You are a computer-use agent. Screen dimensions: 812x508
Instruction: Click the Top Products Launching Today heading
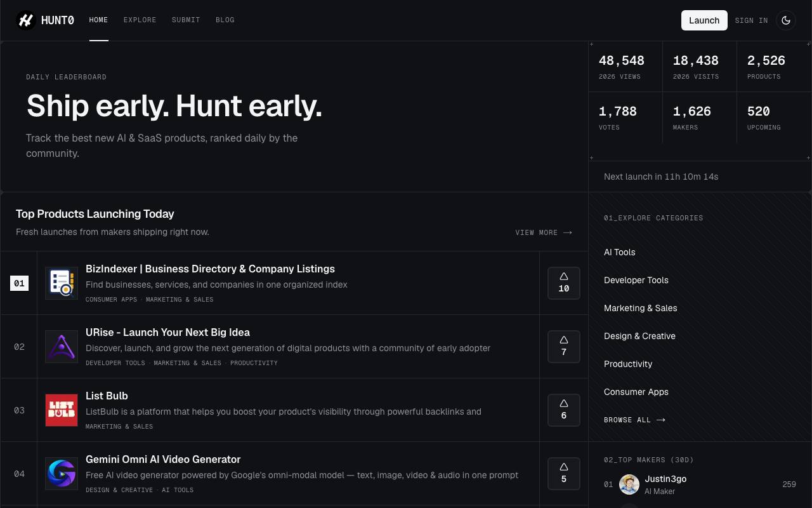pyautogui.click(x=95, y=214)
